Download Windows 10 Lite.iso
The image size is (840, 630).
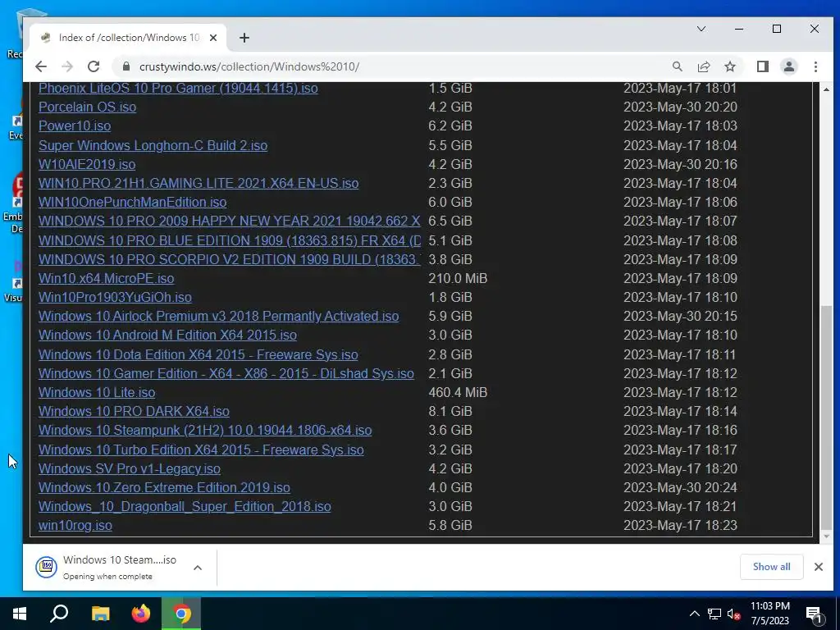point(97,392)
